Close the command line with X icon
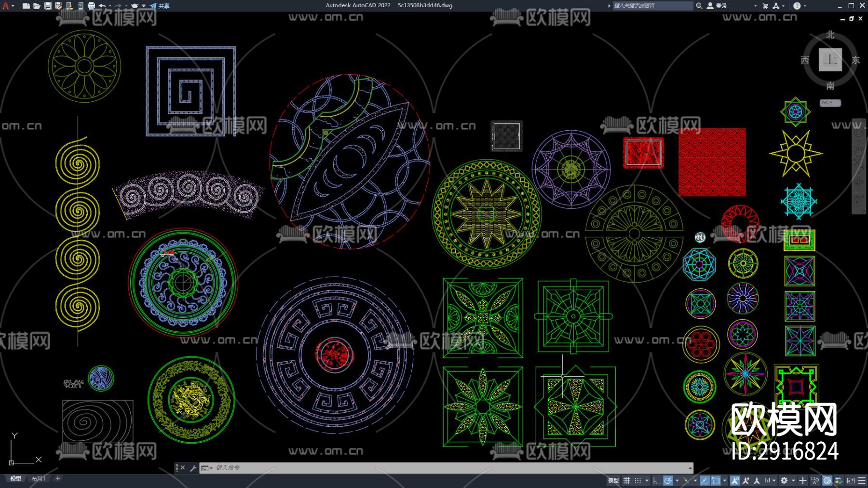This screenshot has width=868, height=488. 183,468
